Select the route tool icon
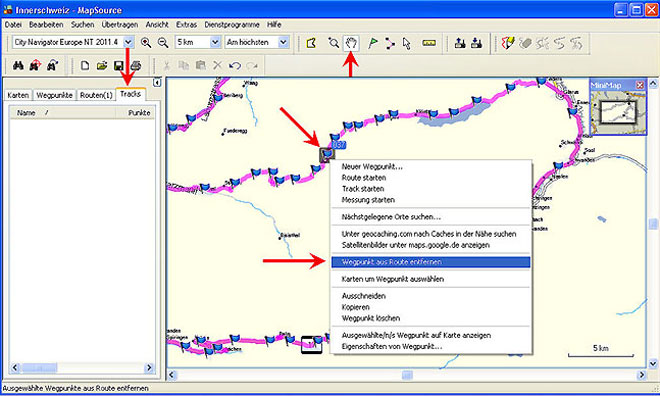This screenshot has height=396, width=660. point(390,43)
